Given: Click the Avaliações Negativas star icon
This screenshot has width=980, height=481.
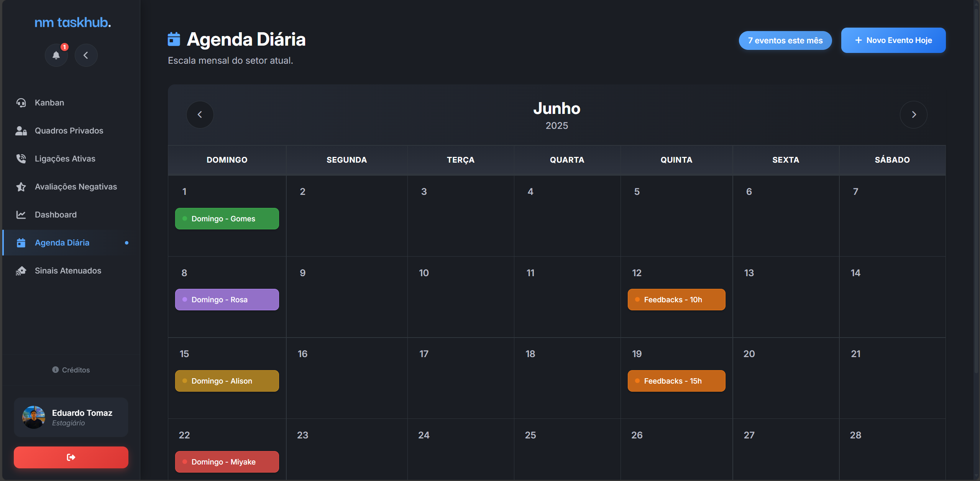Looking at the screenshot, I should pos(21,187).
